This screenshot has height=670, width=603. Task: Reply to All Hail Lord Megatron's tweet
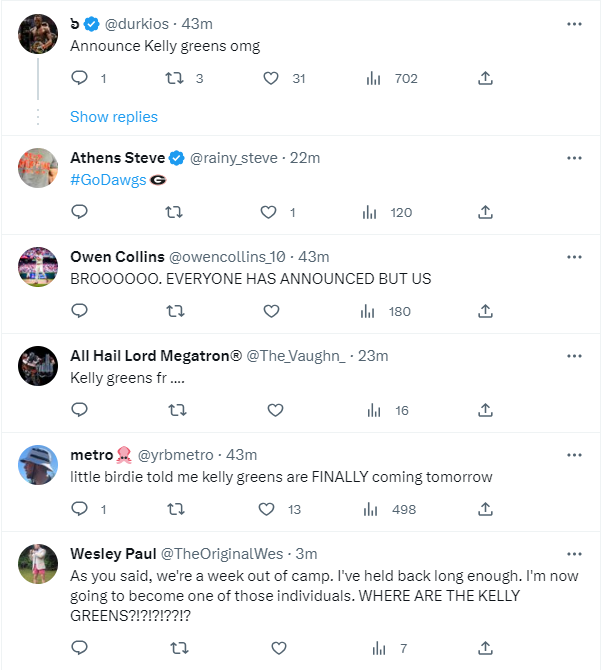(x=80, y=410)
